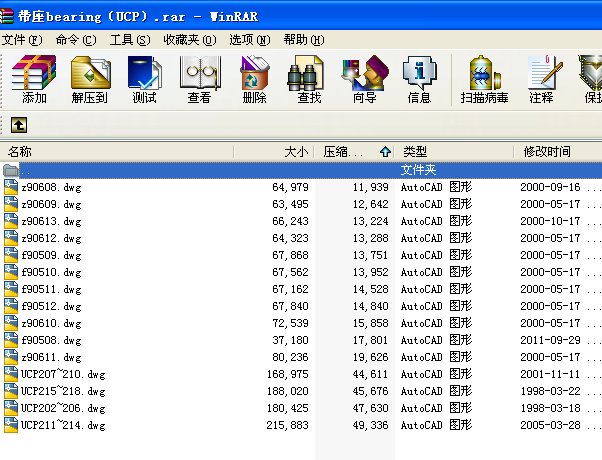Sort by the Type (类型) column header
This screenshot has width=602, height=460.
[455, 152]
